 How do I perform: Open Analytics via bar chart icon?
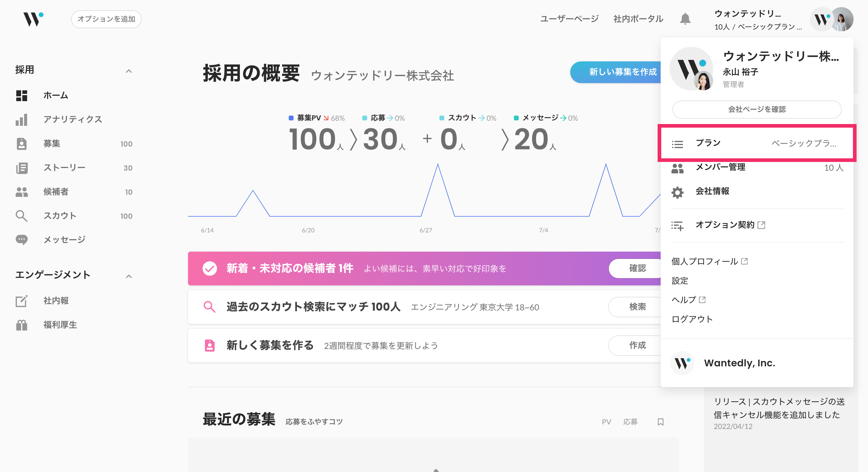(22, 120)
